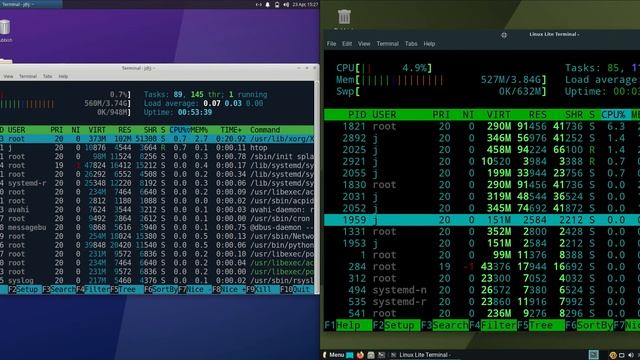The image size is (640, 360).
Task: Open the volume control in the top panel
Action: tap(286, 4)
